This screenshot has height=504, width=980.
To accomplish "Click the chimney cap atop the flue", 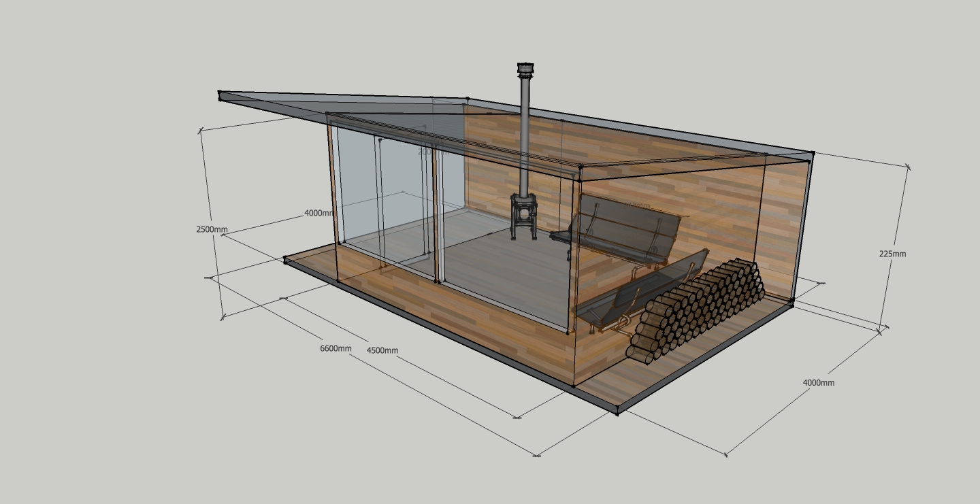I will (525, 69).
